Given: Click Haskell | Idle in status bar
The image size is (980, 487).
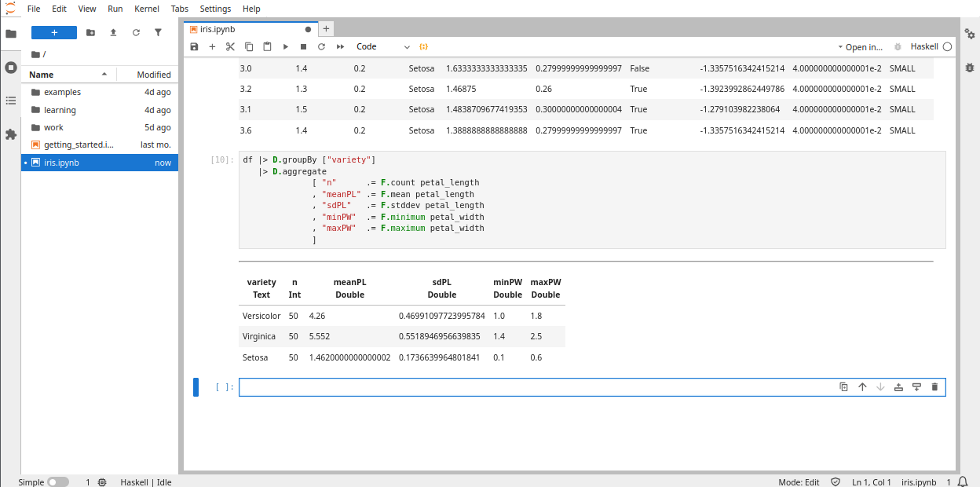Looking at the screenshot, I should click(146, 482).
